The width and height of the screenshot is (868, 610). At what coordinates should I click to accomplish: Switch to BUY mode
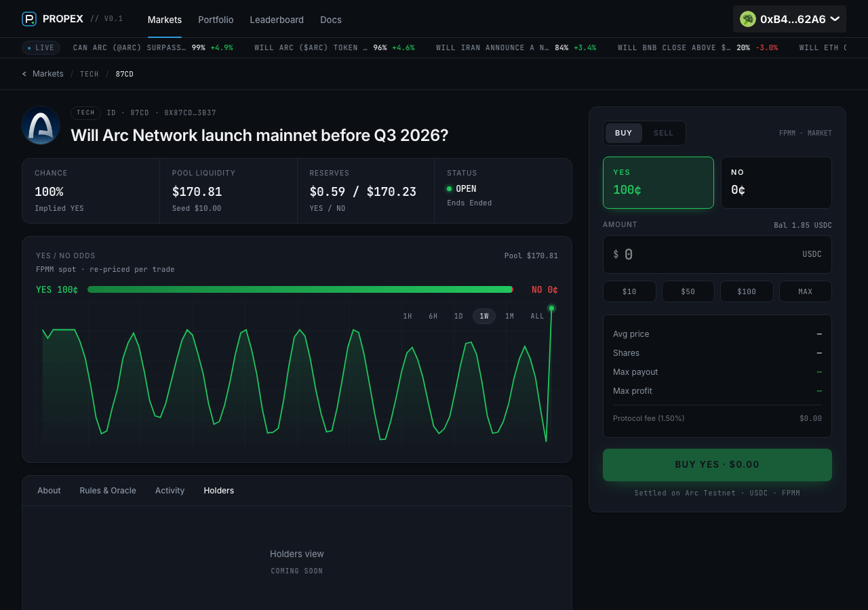pyautogui.click(x=624, y=133)
